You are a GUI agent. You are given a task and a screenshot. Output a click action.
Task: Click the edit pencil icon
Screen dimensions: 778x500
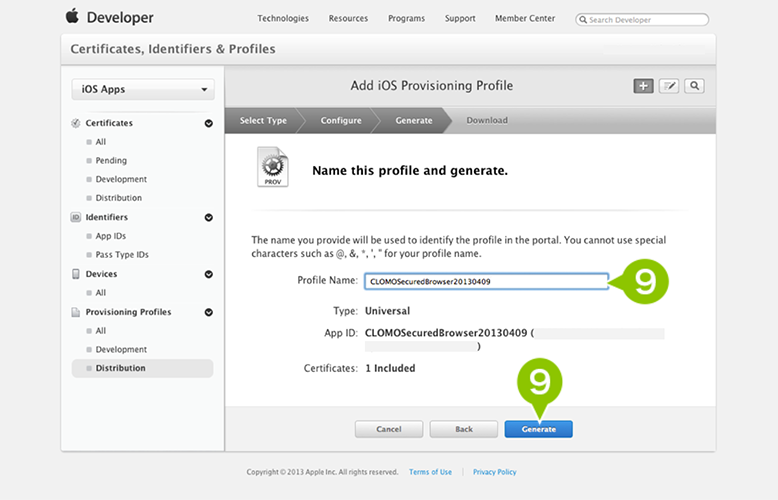(x=669, y=86)
